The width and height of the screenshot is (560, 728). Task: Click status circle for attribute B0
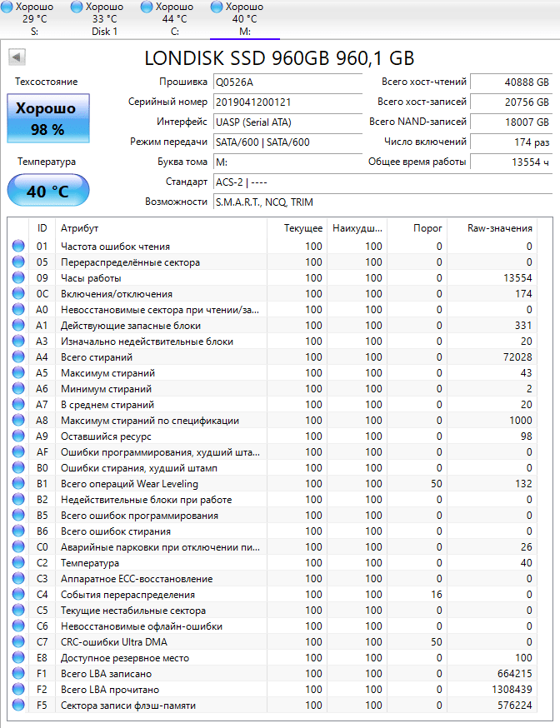[18, 467]
